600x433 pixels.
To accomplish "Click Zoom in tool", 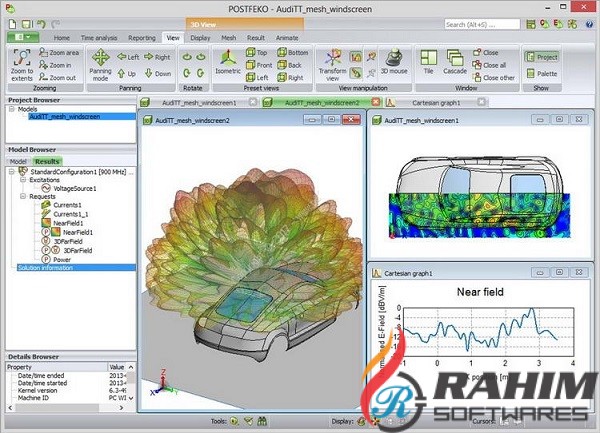I will click(x=55, y=65).
